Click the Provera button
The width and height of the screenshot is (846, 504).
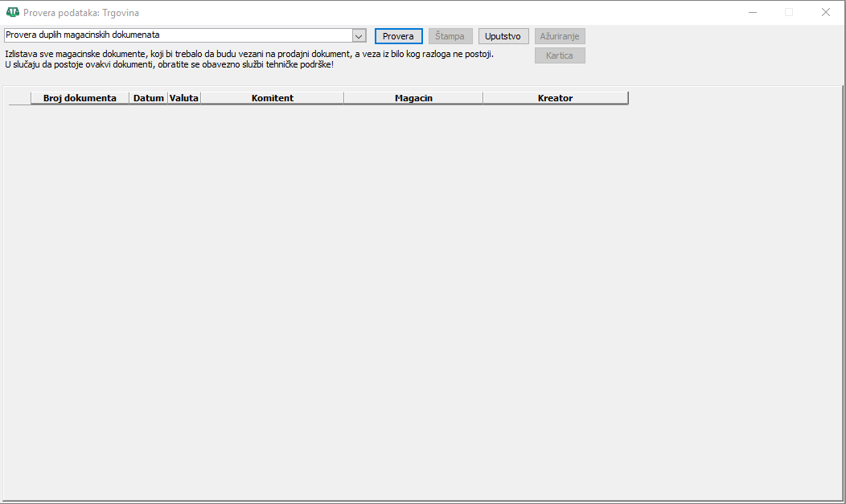398,36
